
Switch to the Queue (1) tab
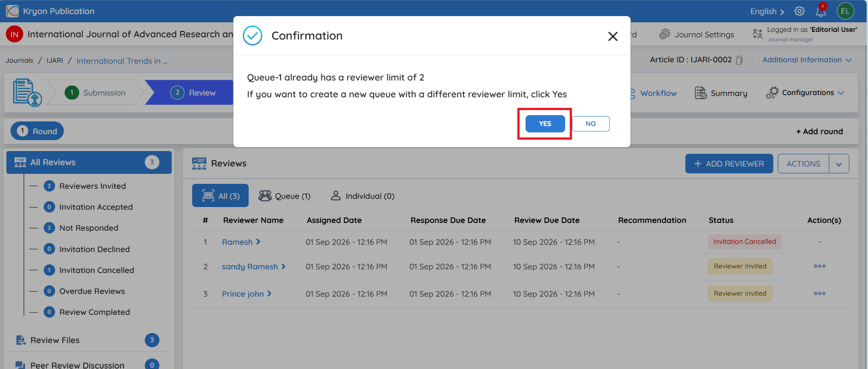285,196
